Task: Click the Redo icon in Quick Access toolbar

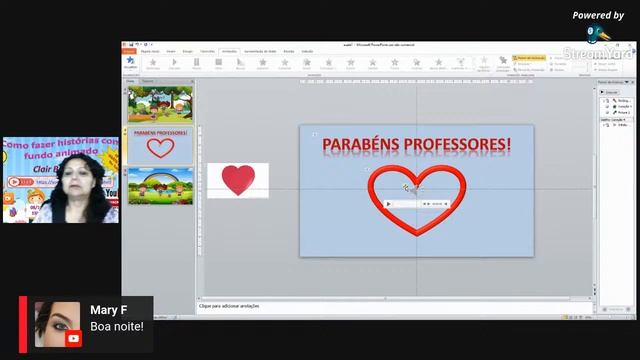Action: pyautogui.click(x=145, y=44)
